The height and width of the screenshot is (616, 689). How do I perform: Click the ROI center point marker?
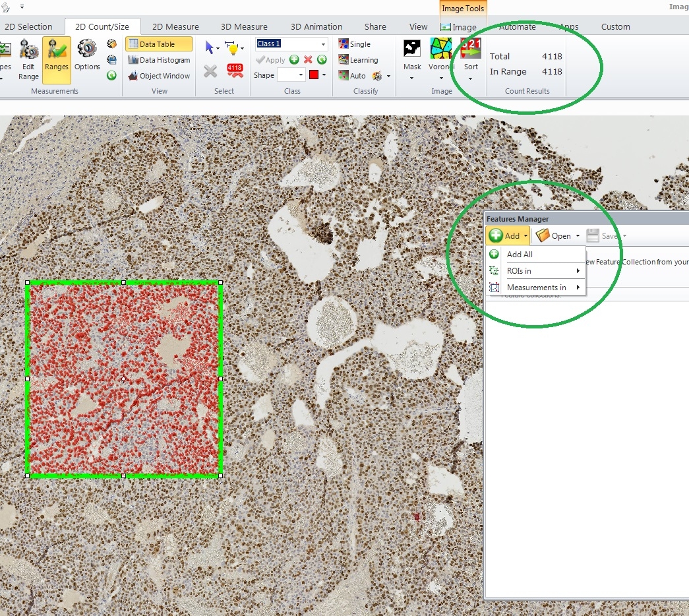pos(123,379)
